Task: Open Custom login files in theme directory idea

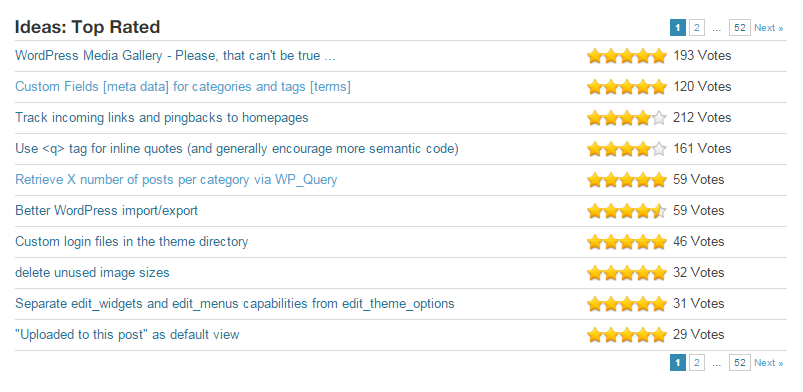Action: click(132, 241)
